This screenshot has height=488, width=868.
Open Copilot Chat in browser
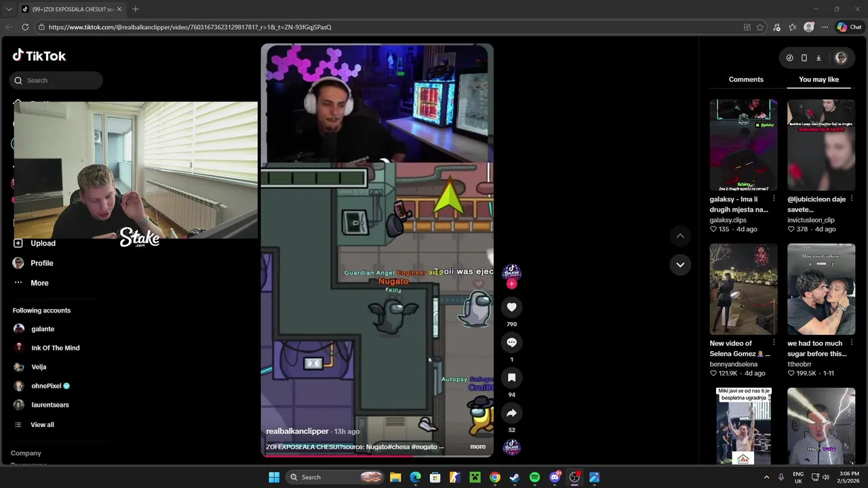(849, 27)
